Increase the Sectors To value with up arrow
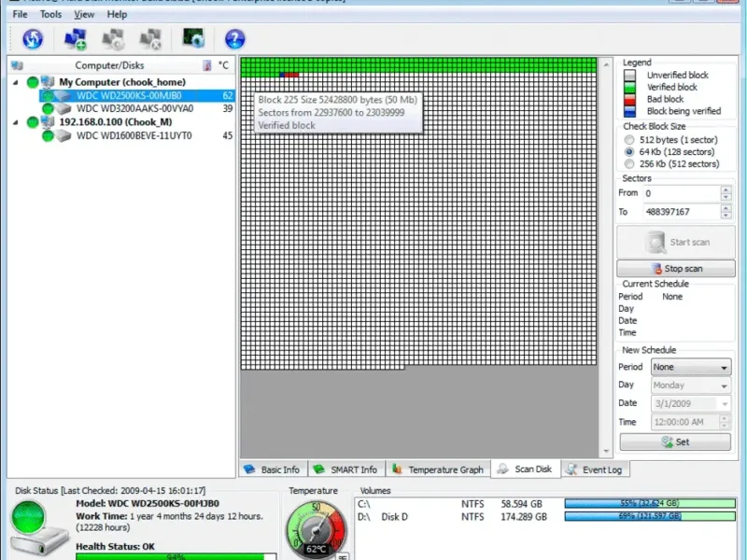Image resolution: width=747 pixels, height=560 pixels. pyautogui.click(x=726, y=208)
